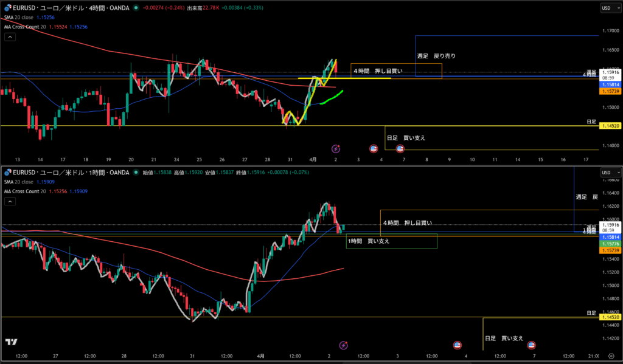Click the orange 1.15739 price label on the bottom chart

609,250
